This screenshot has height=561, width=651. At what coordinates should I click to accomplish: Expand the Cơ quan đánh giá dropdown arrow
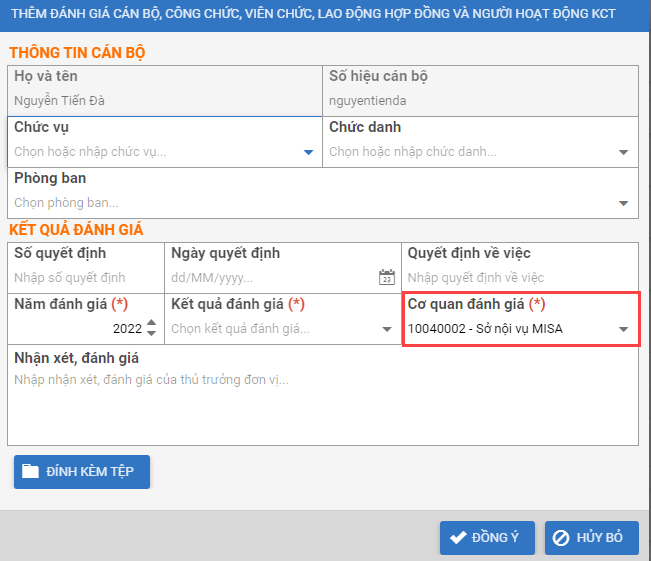point(623,329)
